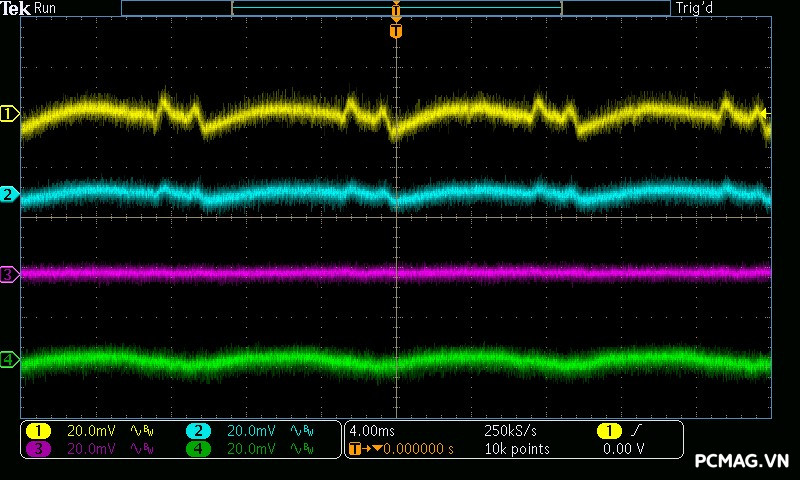Toggle the yellow channel 1 readout badge
This screenshot has width=800, height=480.
[38, 431]
